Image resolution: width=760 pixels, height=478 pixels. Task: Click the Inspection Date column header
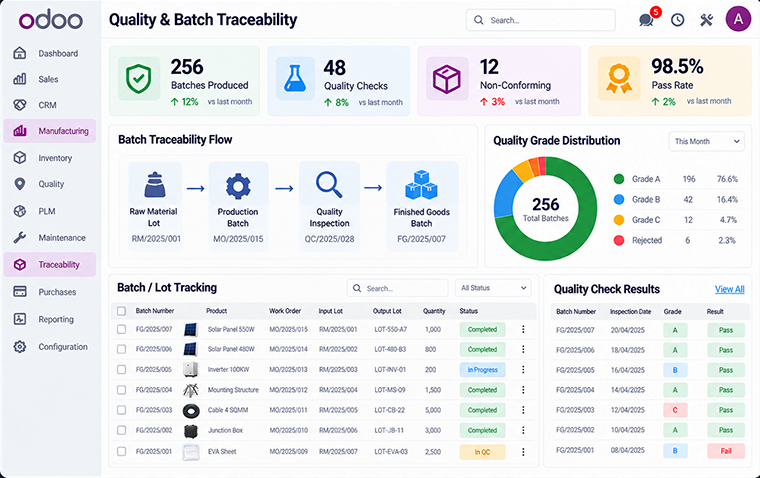point(630,312)
